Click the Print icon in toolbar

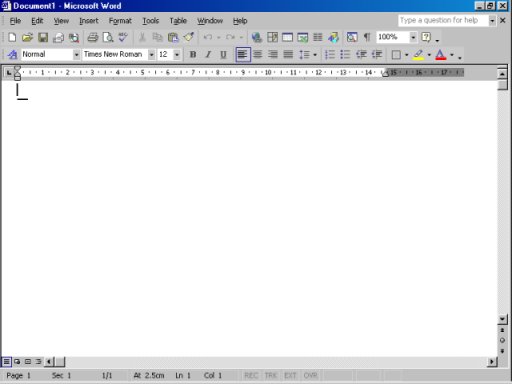coord(93,37)
